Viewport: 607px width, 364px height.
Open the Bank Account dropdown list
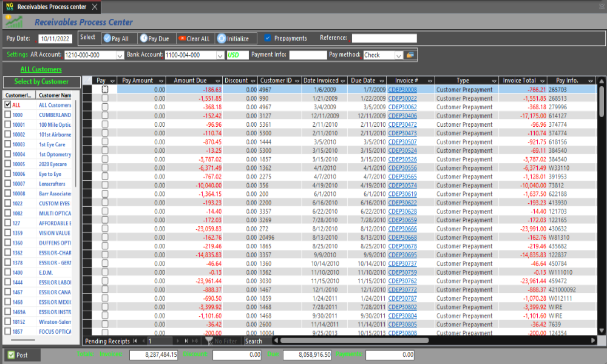click(220, 55)
